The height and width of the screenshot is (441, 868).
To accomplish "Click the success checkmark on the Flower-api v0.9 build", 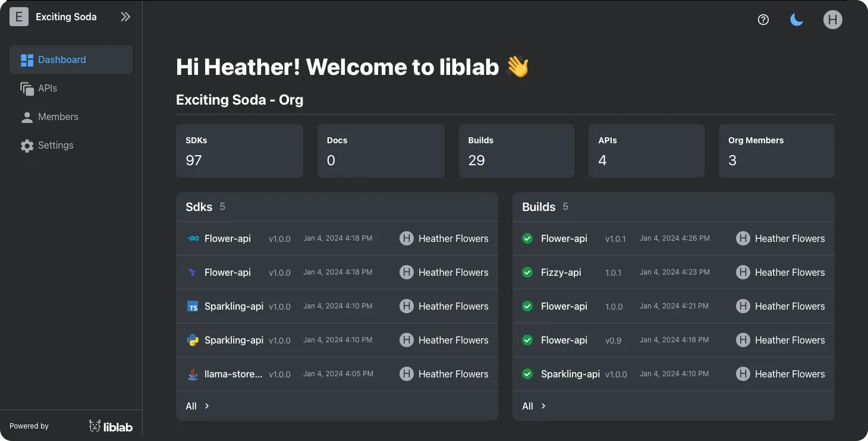I will point(527,340).
